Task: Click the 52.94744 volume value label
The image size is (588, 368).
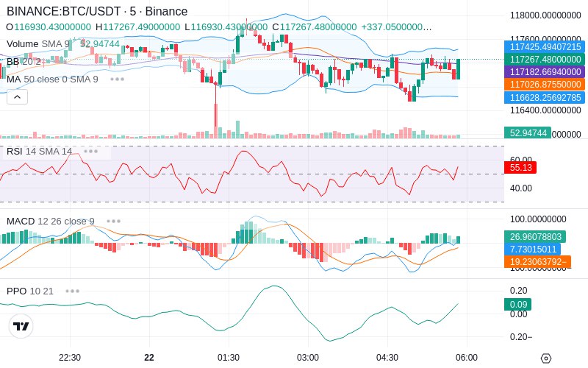Action: [x=528, y=133]
